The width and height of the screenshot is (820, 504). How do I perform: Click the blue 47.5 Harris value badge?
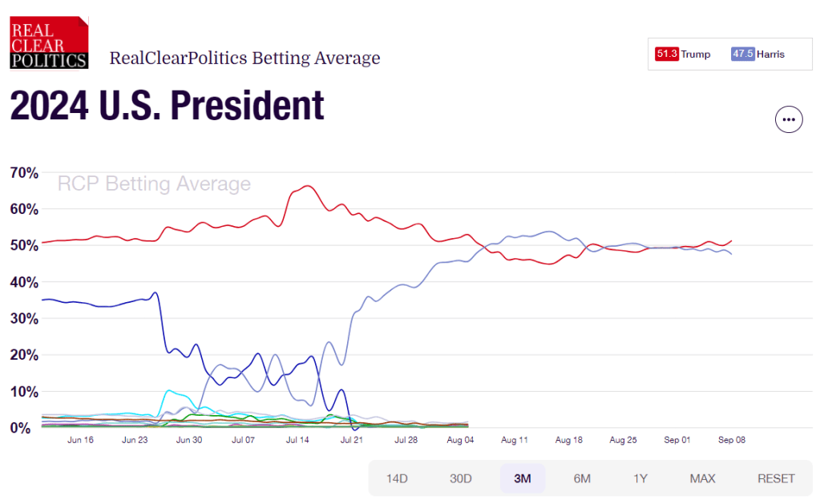click(742, 54)
